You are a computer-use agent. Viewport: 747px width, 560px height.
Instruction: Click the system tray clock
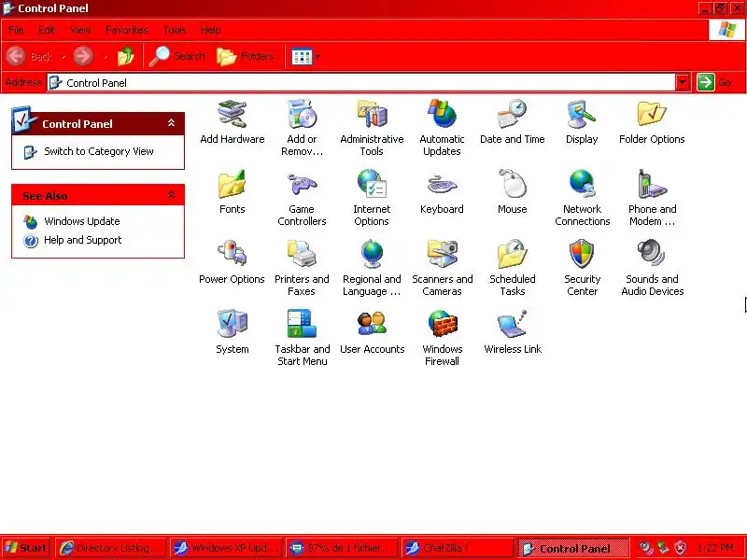715,548
